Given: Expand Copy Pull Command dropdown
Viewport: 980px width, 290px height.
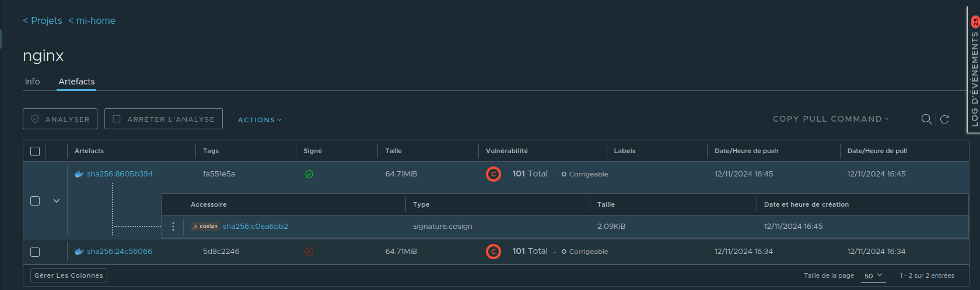Looking at the screenshot, I should click(x=831, y=119).
